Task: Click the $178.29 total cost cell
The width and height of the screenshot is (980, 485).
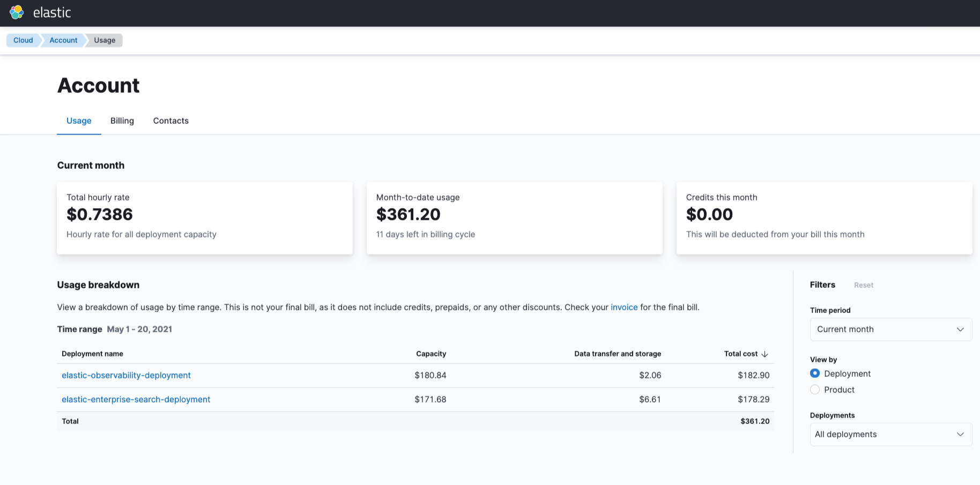Action: tap(754, 399)
